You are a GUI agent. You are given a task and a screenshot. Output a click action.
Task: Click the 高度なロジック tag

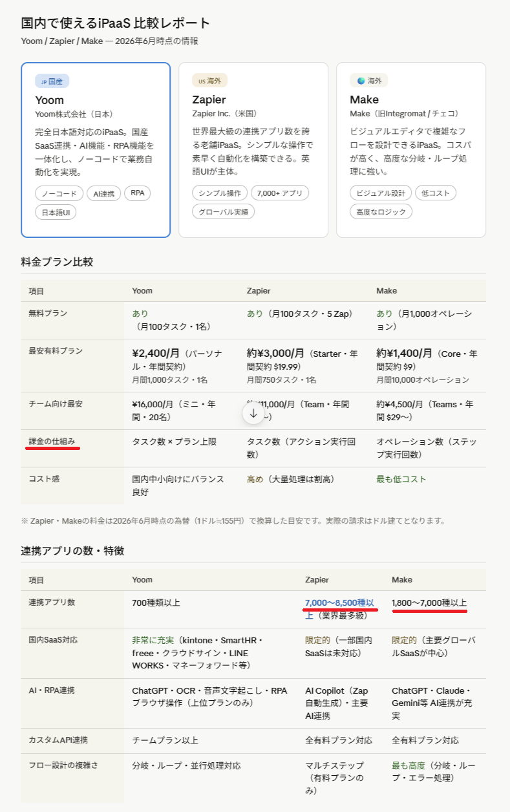pyautogui.click(x=381, y=211)
